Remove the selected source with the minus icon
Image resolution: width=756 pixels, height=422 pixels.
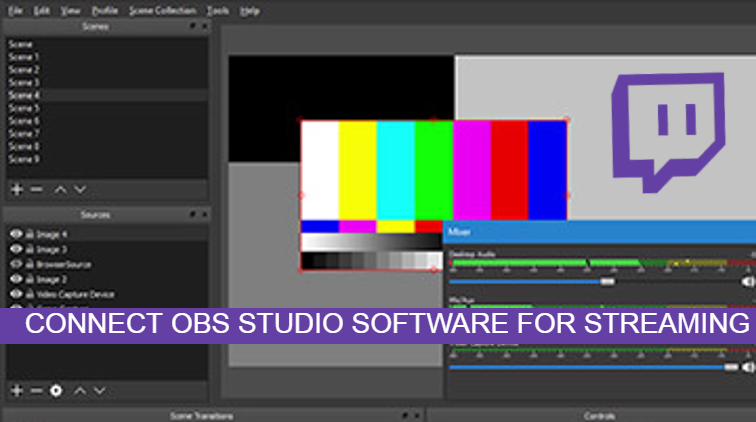(37, 391)
